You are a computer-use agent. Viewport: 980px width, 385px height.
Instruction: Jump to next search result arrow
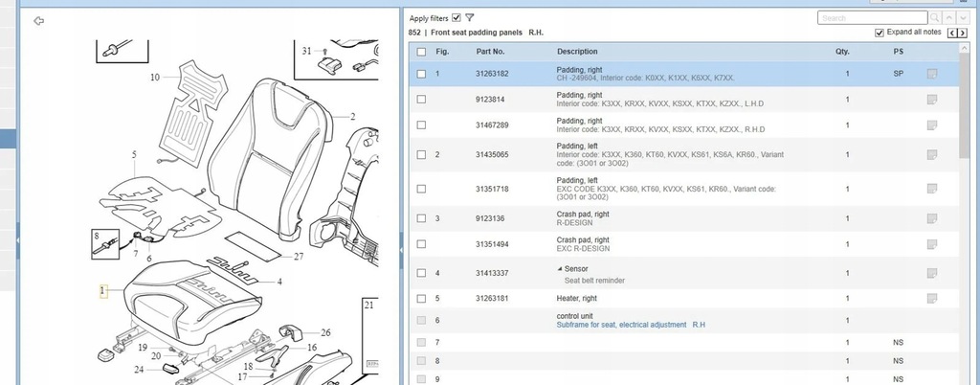pyautogui.click(x=963, y=18)
